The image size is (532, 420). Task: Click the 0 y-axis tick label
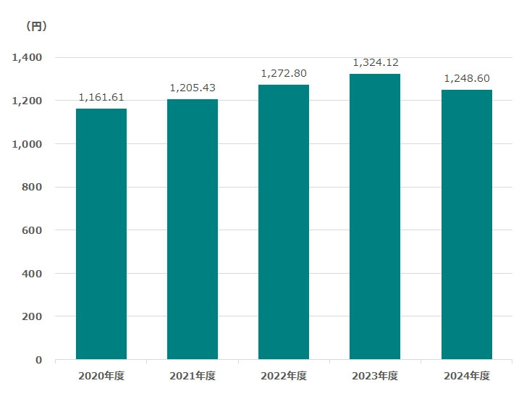click(x=38, y=360)
